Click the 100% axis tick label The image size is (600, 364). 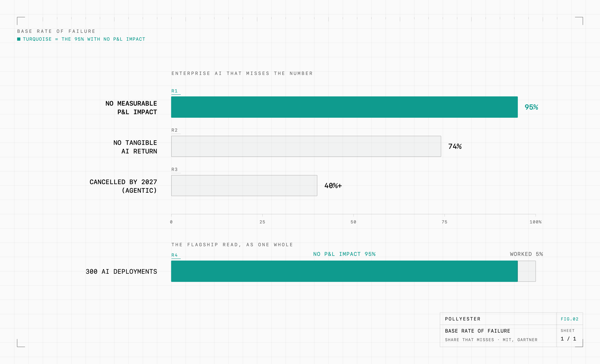pyautogui.click(x=536, y=222)
